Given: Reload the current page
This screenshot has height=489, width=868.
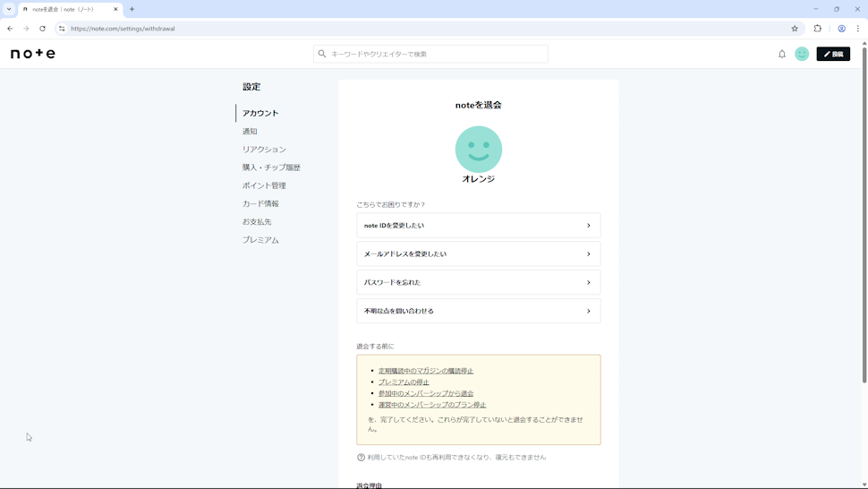Looking at the screenshot, I should click(42, 29).
